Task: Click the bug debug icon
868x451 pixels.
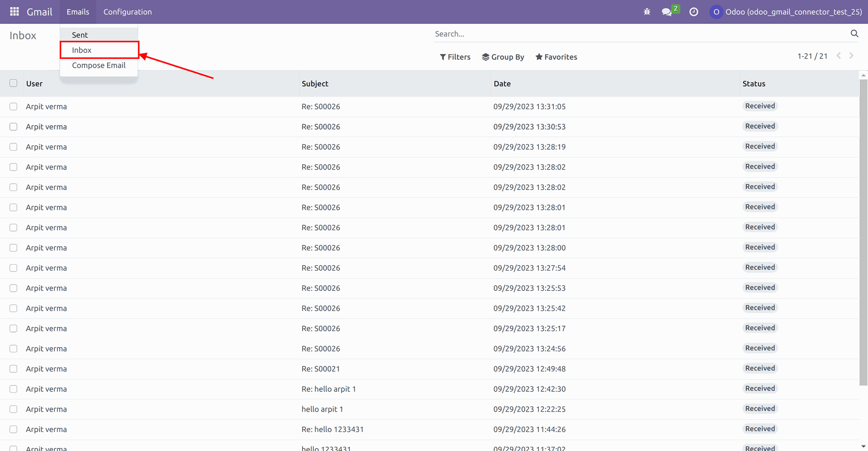Action: [x=647, y=12]
